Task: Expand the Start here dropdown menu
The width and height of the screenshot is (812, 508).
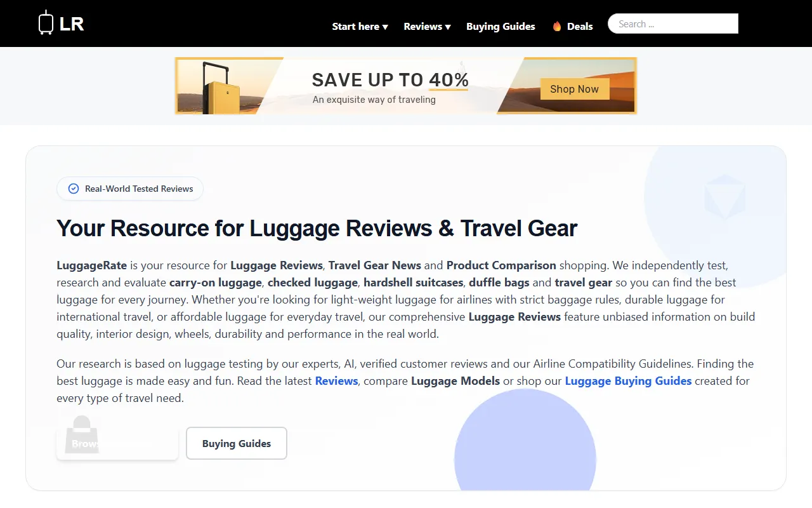Action: coord(360,27)
